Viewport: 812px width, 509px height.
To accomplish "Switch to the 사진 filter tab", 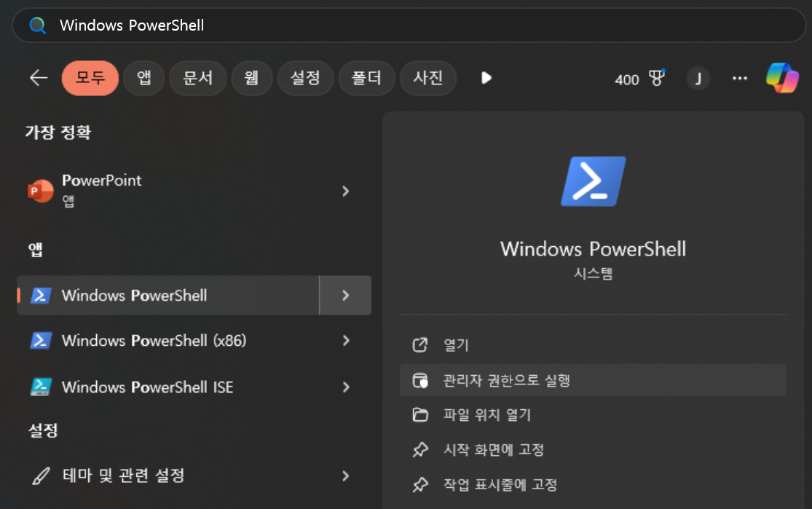I will (427, 78).
